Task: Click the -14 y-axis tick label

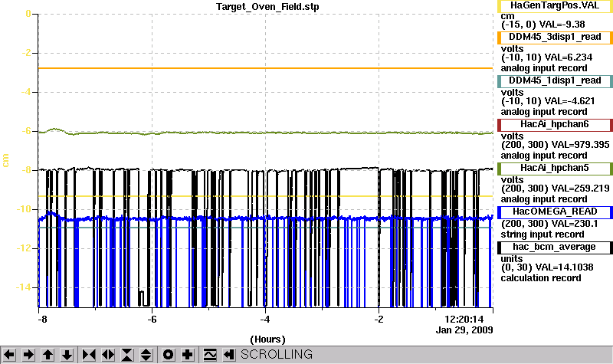Action: (24, 287)
